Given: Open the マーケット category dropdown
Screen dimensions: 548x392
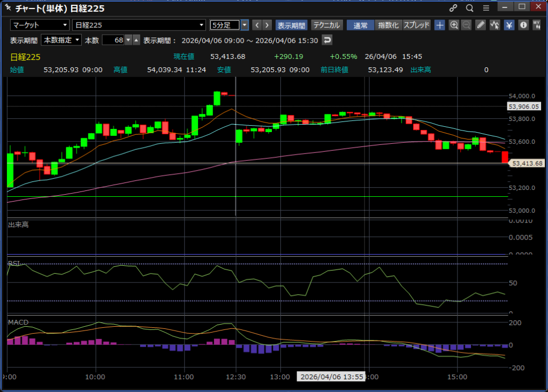Looking at the screenshot, I should (x=40, y=25).
